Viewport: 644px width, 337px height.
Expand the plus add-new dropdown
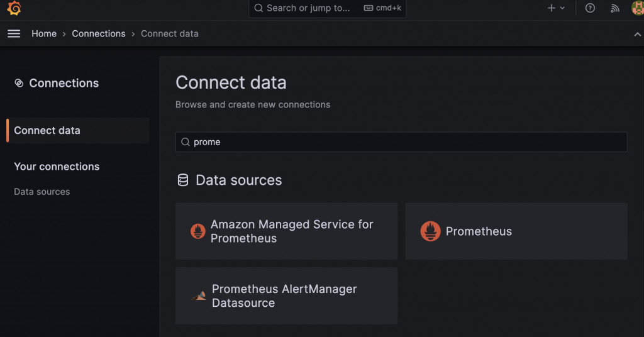point(556,8)
